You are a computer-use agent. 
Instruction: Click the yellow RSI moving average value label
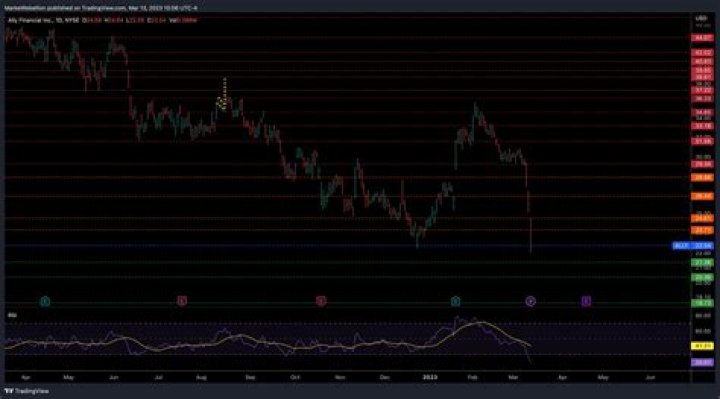pyautogui.click(x=703, y=346)
